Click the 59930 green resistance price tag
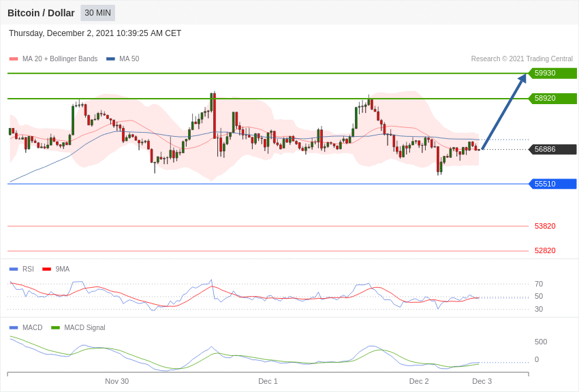This screenshot has height=392, width=579. (552, 73)
